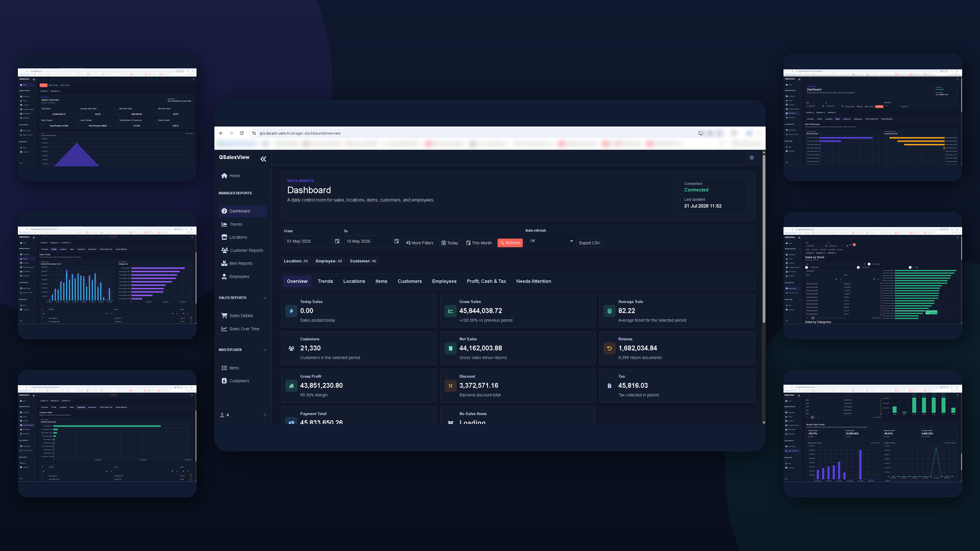Click the undo icon on Returns card
980x551 pixels.
pos(609,348)
